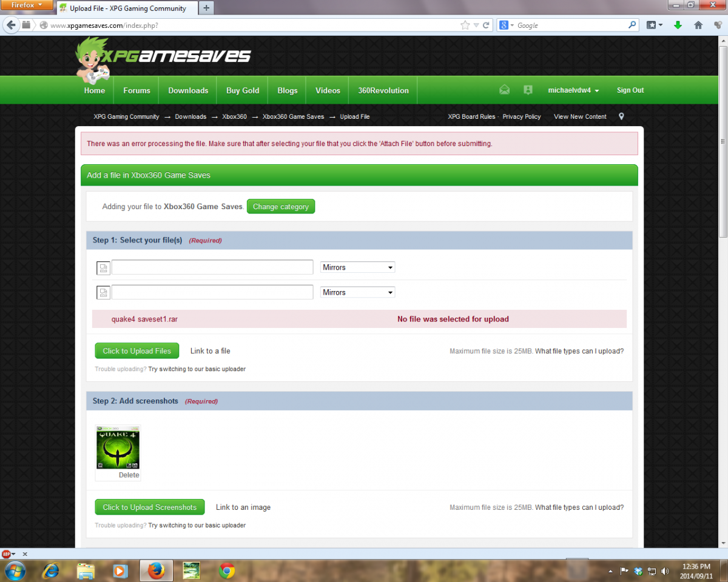Click the notifications icon beside the envelope

click(528, 90)
